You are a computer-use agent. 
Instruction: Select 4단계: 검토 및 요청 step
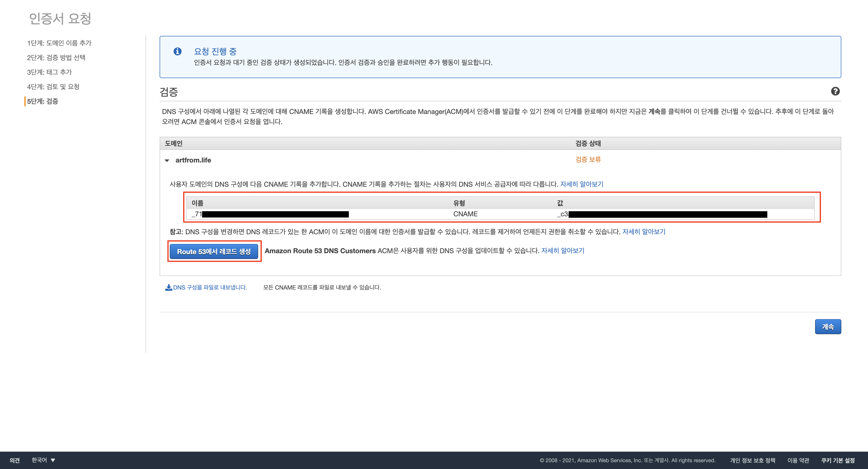[x=53, y=87]
